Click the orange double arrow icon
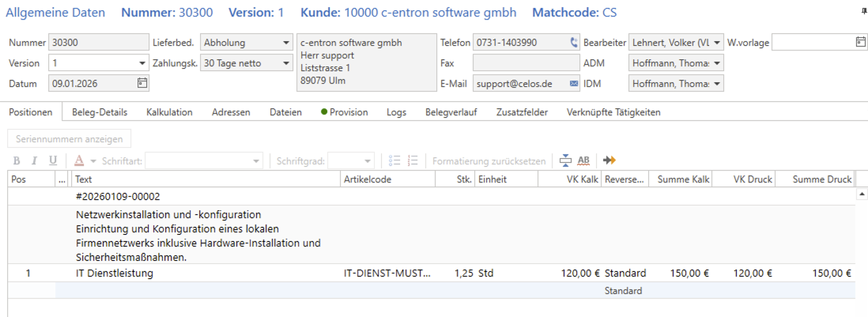The image size is (868, 317). (609, 160)
